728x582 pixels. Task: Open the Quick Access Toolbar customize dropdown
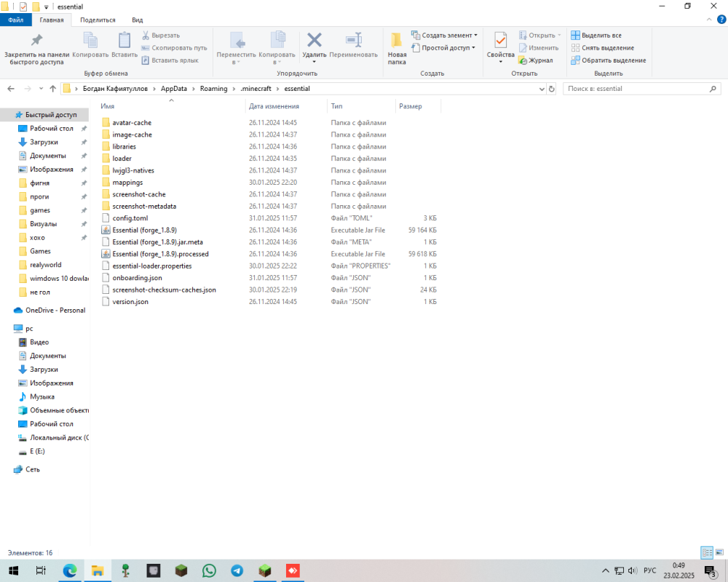pos(46,7)
